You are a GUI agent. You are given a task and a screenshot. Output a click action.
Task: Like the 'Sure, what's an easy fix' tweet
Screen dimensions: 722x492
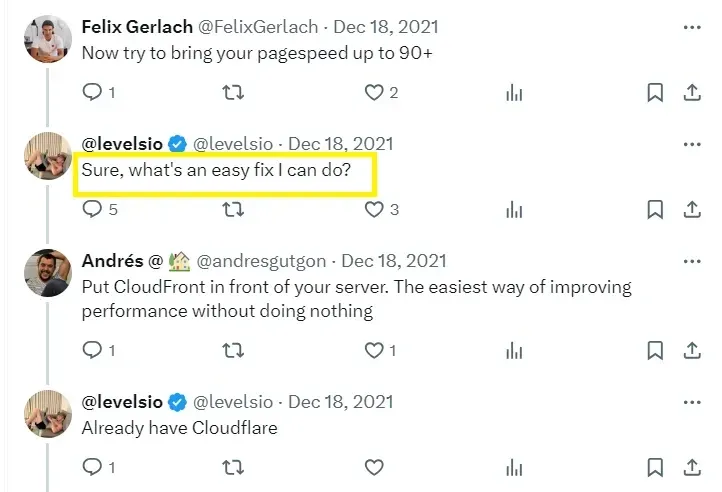point(374,210)
